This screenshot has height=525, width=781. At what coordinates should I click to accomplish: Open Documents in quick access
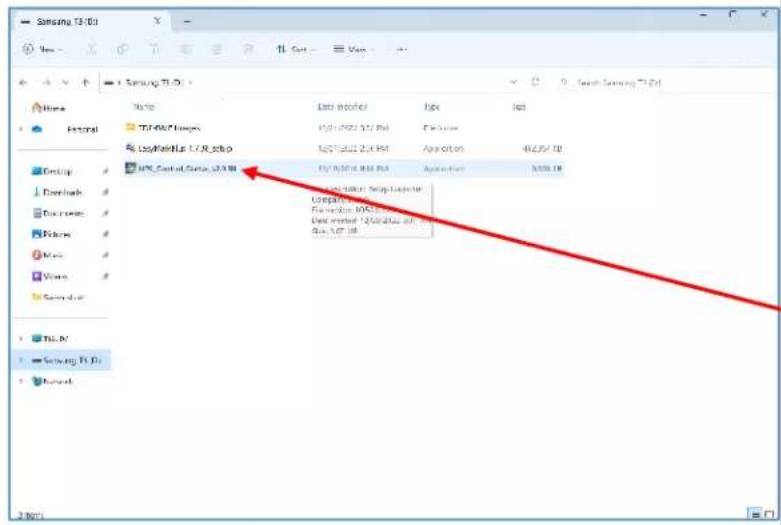point(58,213)
